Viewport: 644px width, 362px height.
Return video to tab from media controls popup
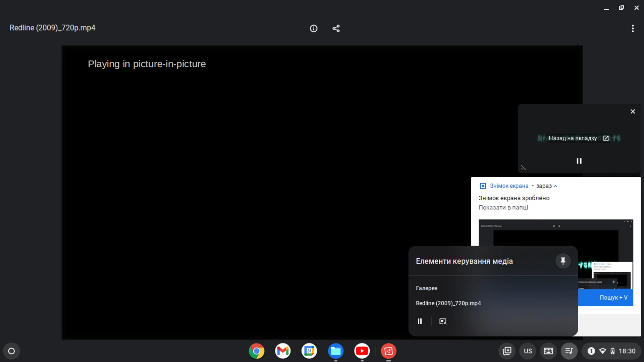(x=573, y=138)
